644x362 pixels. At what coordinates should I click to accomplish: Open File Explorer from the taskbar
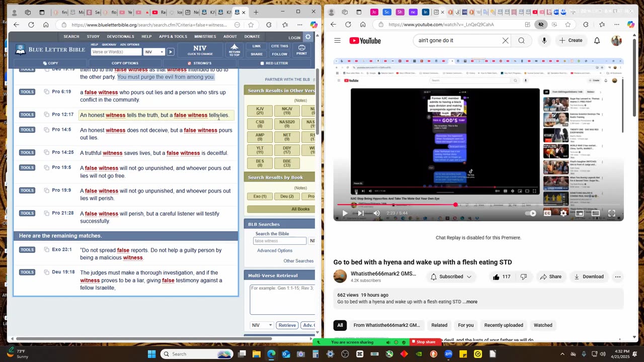257,354
